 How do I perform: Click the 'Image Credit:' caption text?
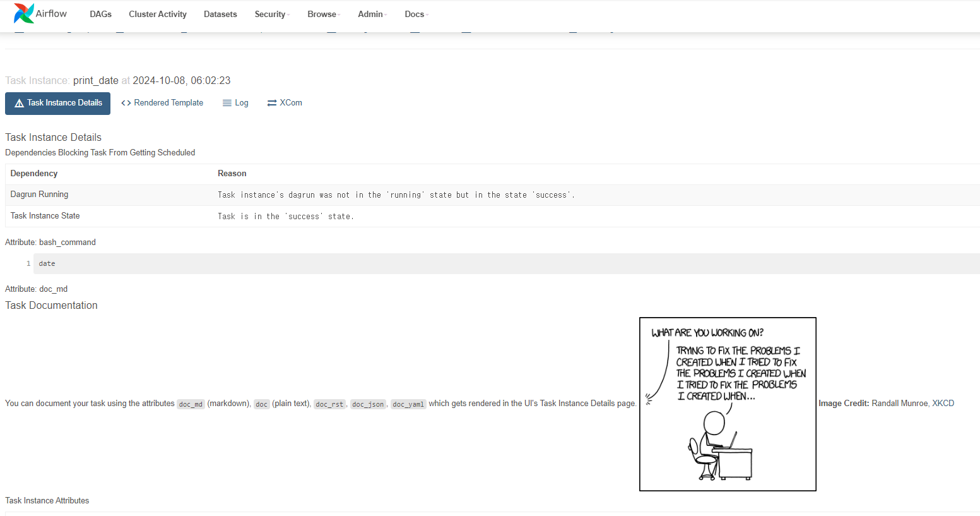(x=844, y=404)
